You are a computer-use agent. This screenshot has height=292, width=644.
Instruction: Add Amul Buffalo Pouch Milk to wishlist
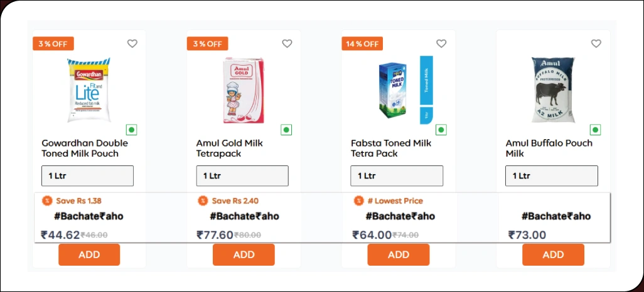pyautogui.click(x=596, y=44)
